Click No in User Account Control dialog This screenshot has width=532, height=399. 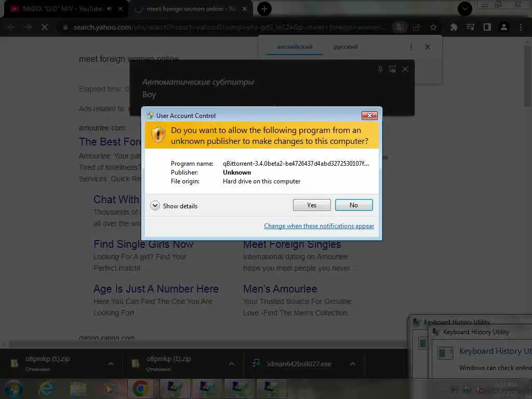click(x=353, y=205)
